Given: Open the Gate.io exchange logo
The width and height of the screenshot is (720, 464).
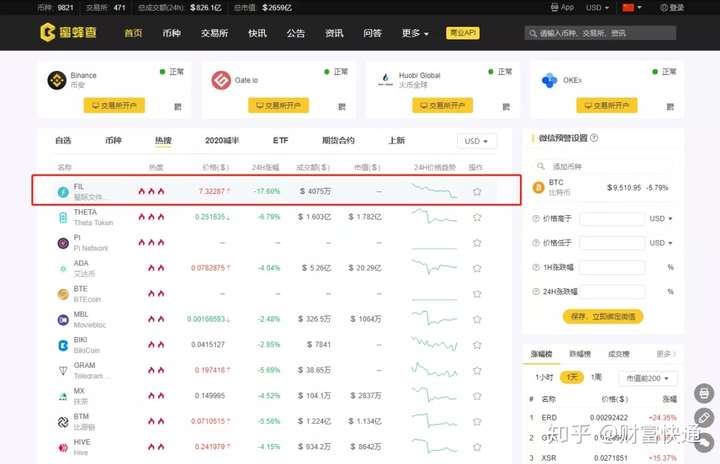Looking at the screenshot, I should 221,80.
